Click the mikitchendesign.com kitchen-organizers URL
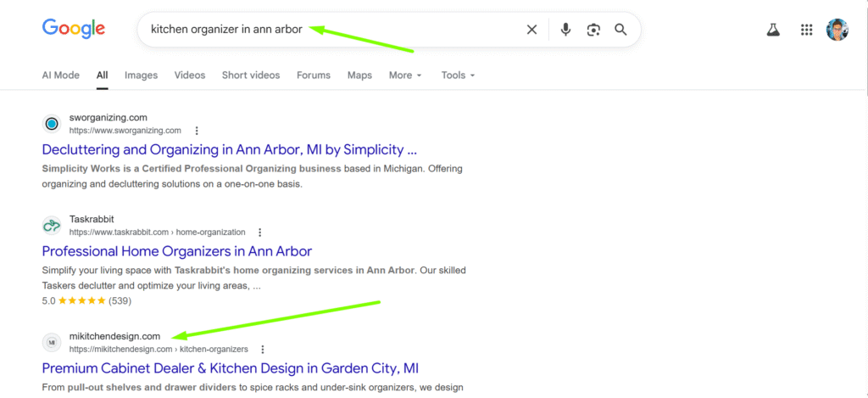Image resolution: width=868 pixels, height=398 pixels. [159, 350]
